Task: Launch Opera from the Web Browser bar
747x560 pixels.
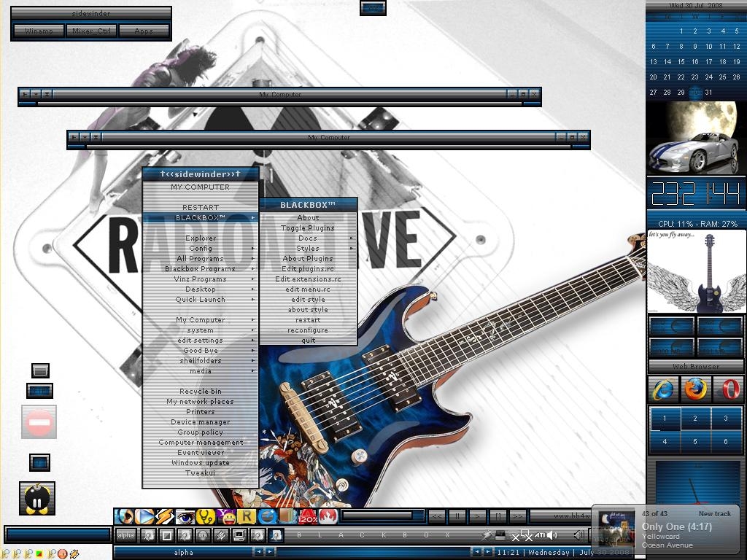Action: coord(727,389)
